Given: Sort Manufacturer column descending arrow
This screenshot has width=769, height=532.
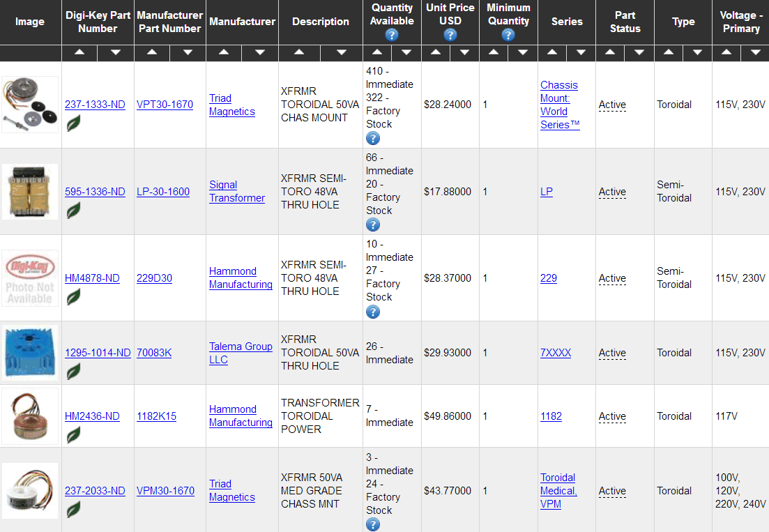Looking at the screenshot, I should tap(261, 52).
